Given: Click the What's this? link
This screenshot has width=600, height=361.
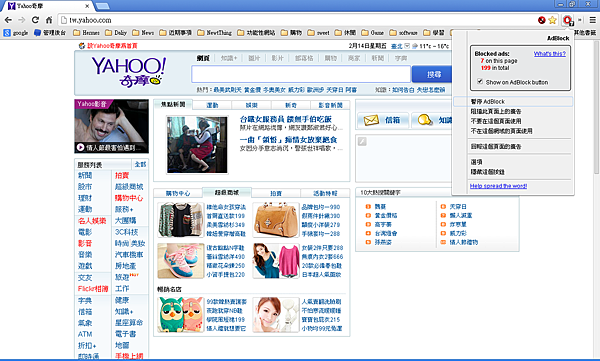Looking at the screenshot, I should (x=550, y=54).
